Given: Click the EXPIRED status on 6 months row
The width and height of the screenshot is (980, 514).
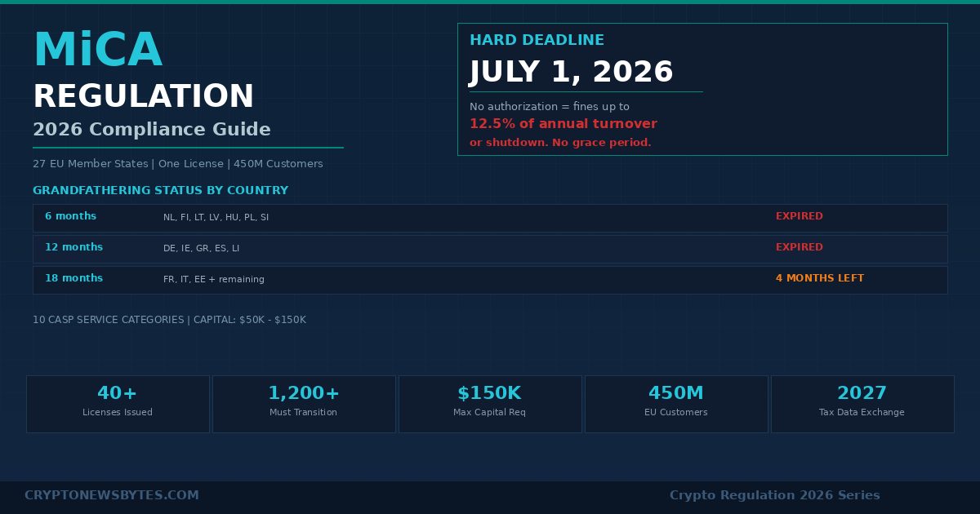Looking at the screenshot, I should 799,216.
